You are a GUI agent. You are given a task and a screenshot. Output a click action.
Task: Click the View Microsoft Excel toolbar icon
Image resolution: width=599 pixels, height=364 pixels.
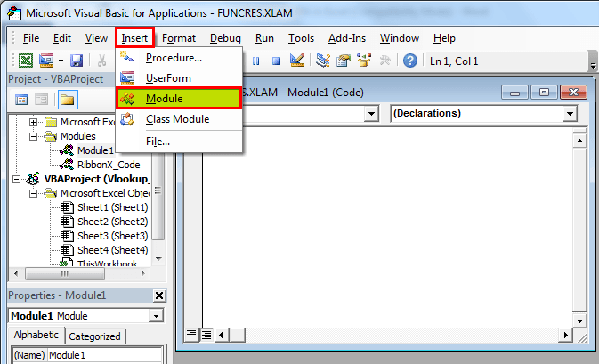(x=26, y=61)
